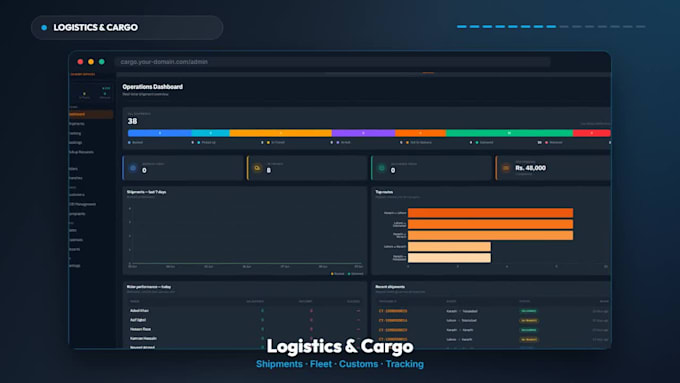Viewport: 680px width, 383px height.
Task: Click the green circle icon on the third stat card
Action: coord(382,168)
